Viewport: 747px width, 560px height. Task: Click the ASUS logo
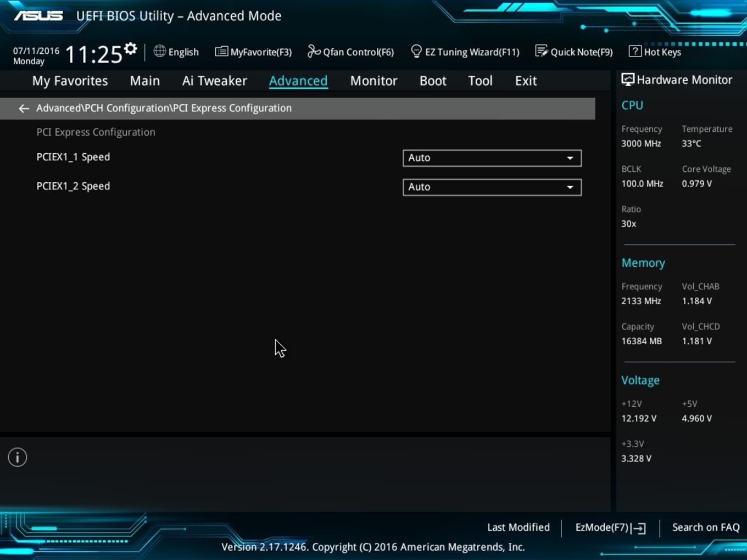38,16
